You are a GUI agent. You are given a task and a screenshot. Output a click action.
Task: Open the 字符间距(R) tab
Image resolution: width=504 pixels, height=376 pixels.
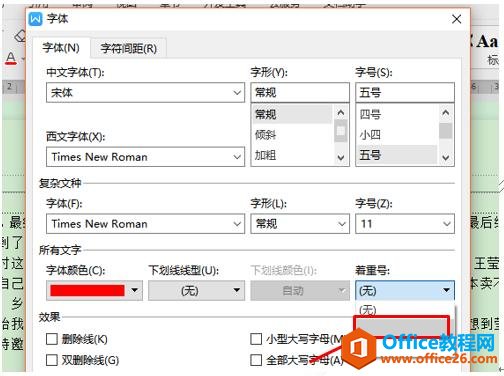(129, 49)
